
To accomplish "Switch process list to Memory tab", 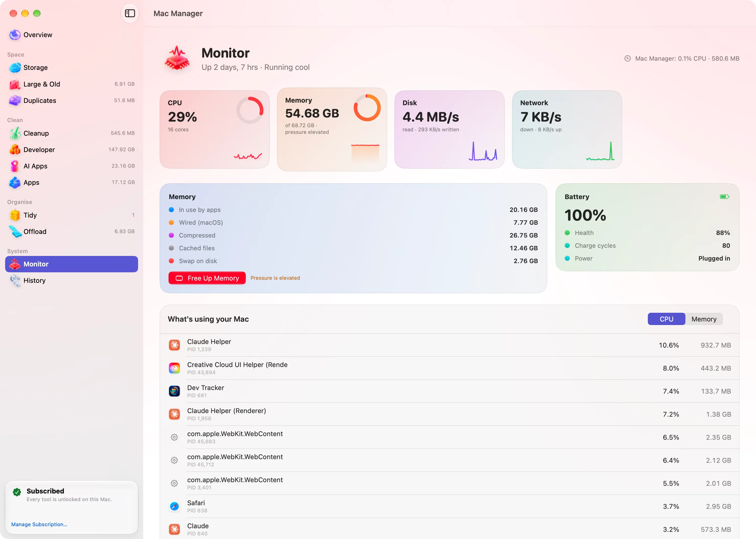I will (704, 319).
